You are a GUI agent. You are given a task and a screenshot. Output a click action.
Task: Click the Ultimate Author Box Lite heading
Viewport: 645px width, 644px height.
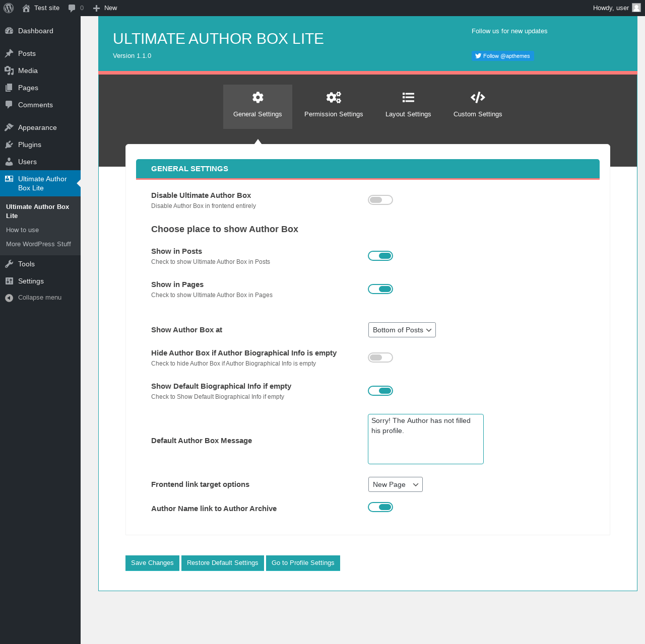pyautogui.click(x=218, y=39)
